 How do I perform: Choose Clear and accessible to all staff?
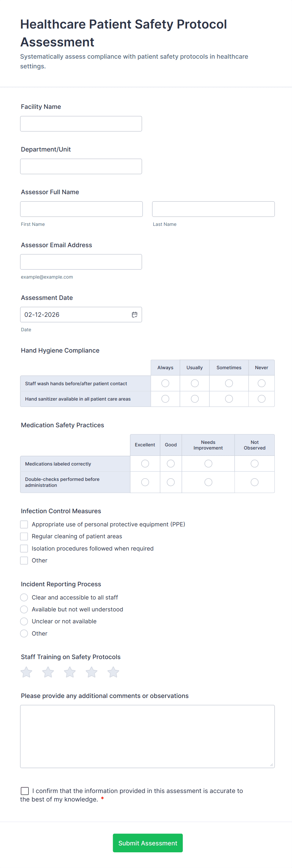point(24,597)
